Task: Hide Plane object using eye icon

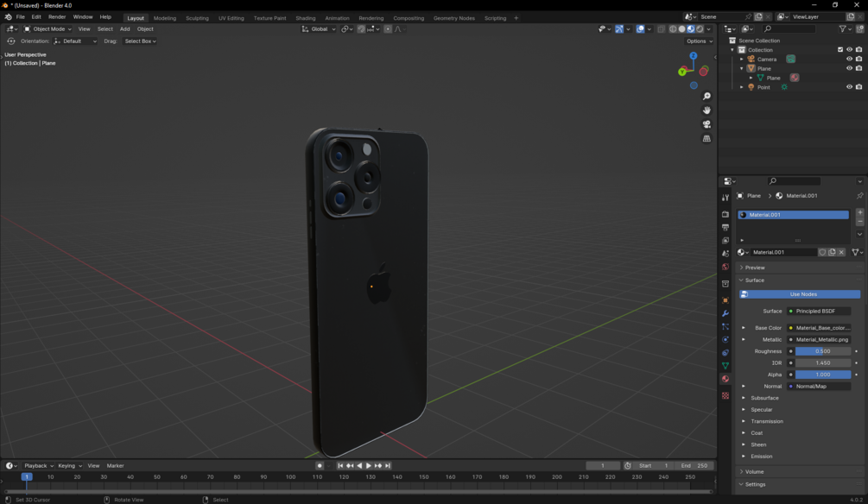Action: pyautogui.click(x=849, y=68)
